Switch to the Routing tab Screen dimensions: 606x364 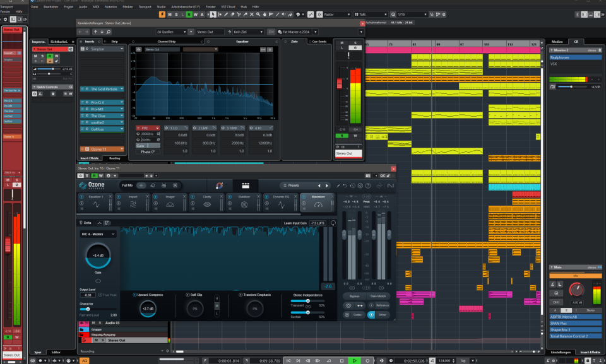click(x=114, y=158)
